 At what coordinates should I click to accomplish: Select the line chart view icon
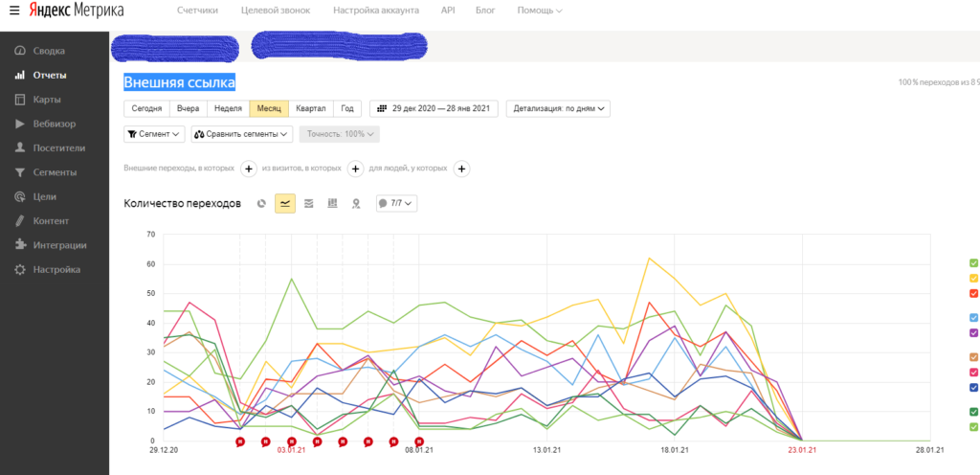point(285,203)
